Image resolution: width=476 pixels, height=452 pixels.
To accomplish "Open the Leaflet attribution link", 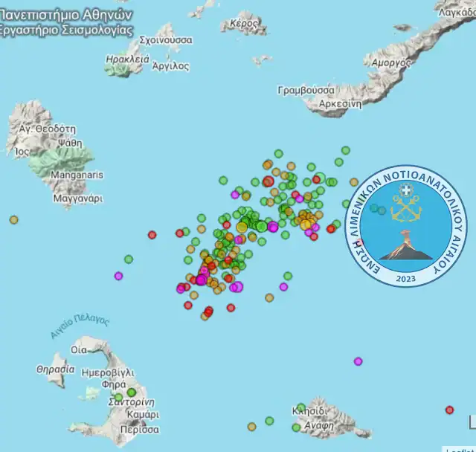I will pos(460,449).
